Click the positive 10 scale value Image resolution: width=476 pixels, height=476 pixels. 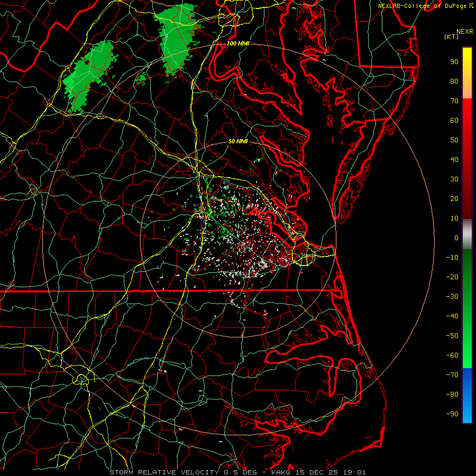point(454,218)
